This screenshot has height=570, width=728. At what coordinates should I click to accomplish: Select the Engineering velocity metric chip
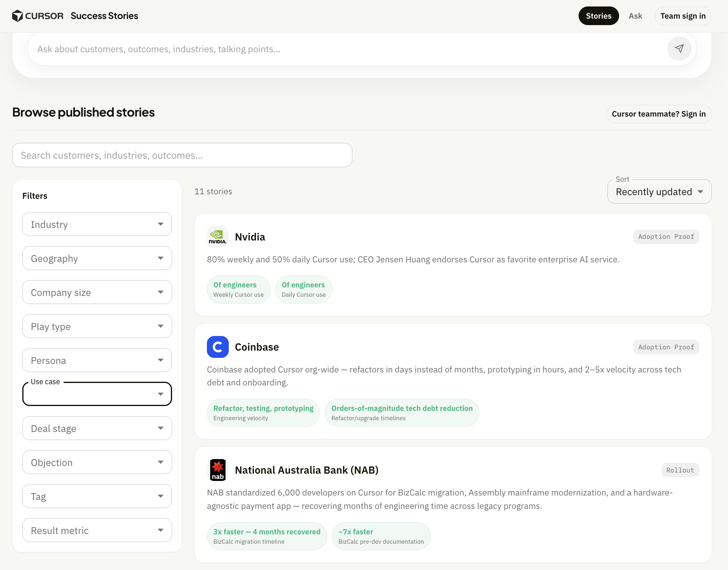(263, 413)
